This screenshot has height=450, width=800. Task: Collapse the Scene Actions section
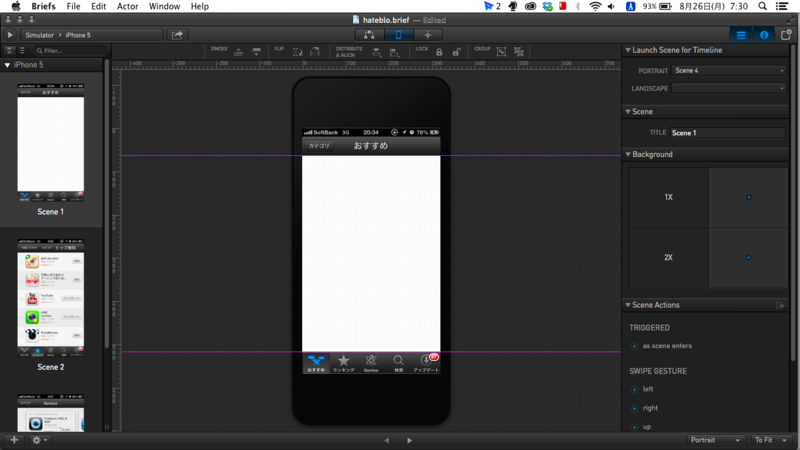628,305
